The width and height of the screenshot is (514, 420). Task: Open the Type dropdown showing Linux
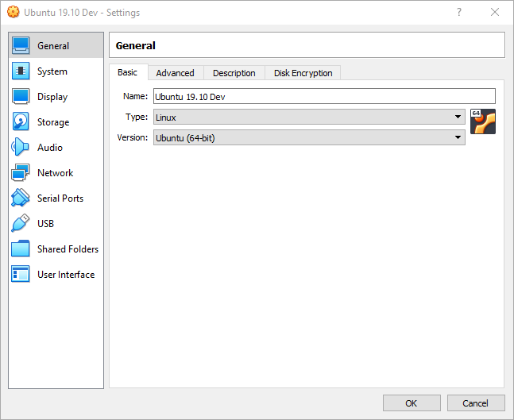tap(309, 117)
